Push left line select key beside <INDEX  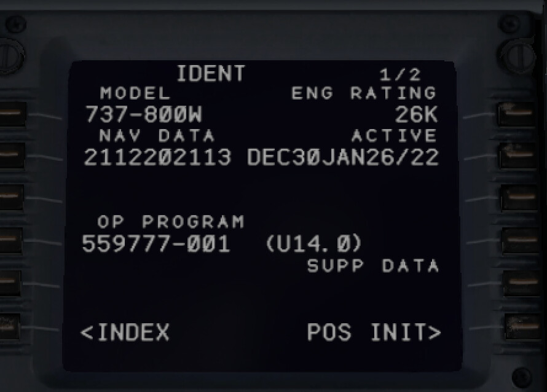9,326
